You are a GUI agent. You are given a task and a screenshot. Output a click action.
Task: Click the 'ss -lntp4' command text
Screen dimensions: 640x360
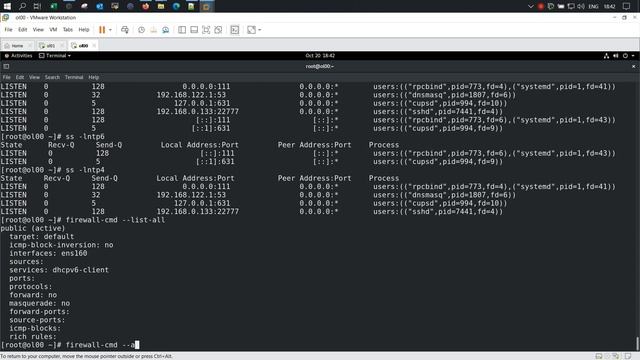click(85, 170)
